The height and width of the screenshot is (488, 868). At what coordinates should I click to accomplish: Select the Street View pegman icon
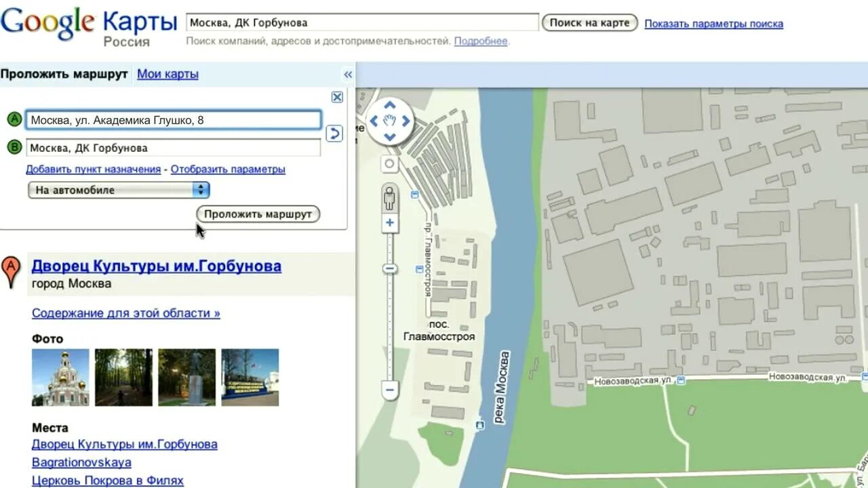pyautogui.click(x=389, y=199)
